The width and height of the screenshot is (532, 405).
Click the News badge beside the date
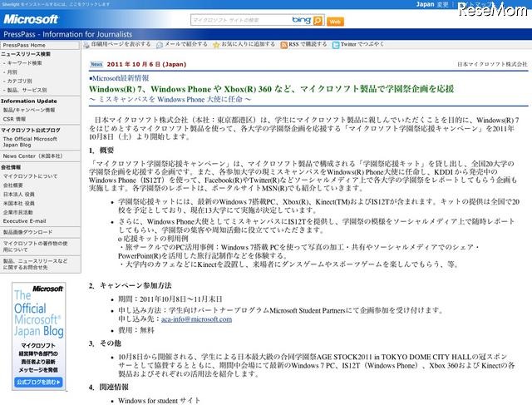tap(96, 64)
